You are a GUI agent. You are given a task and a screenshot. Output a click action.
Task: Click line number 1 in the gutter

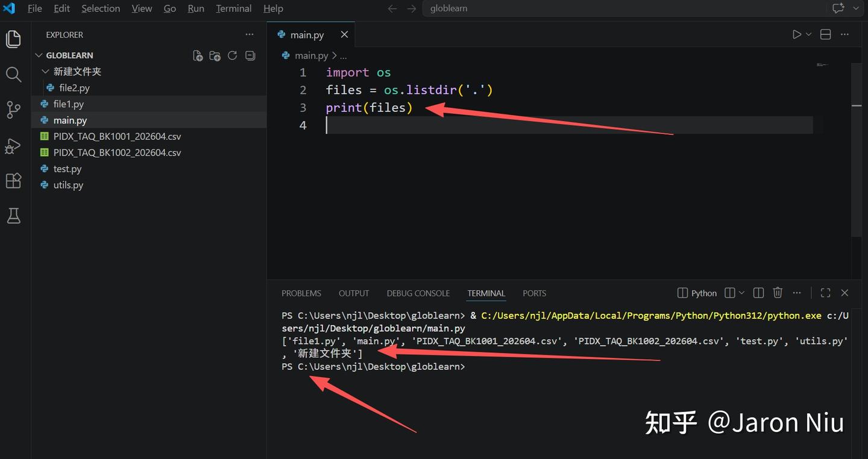[x=303, y=73]
